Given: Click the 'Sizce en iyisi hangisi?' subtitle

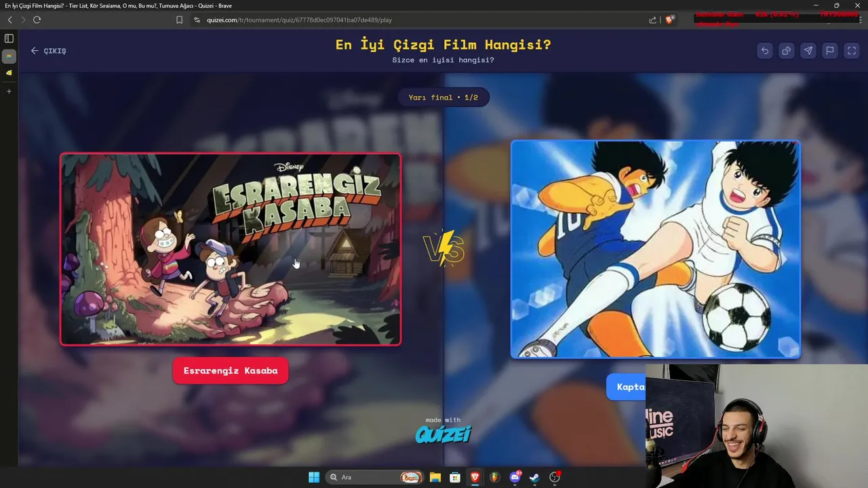Looking at the screenshot, I should [443, 60].
